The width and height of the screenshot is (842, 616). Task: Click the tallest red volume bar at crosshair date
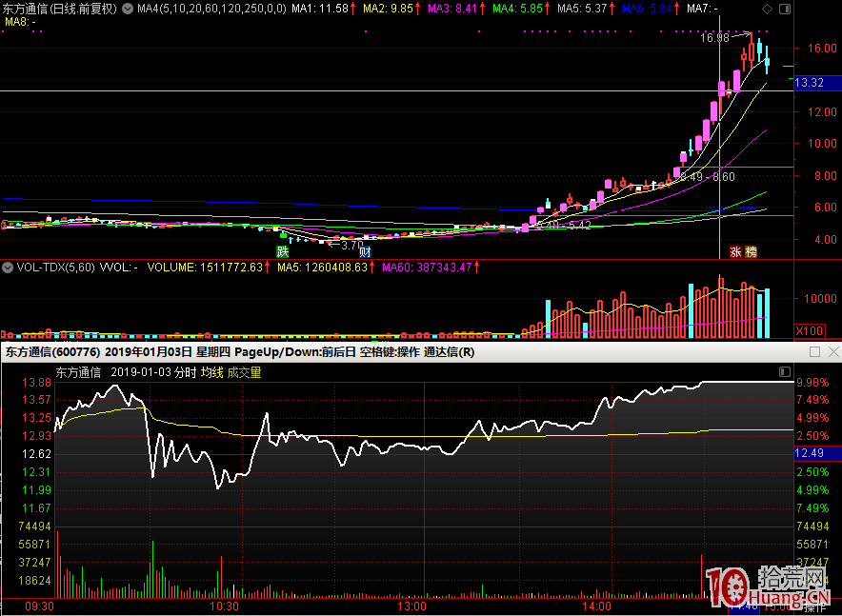click(721, 308)
